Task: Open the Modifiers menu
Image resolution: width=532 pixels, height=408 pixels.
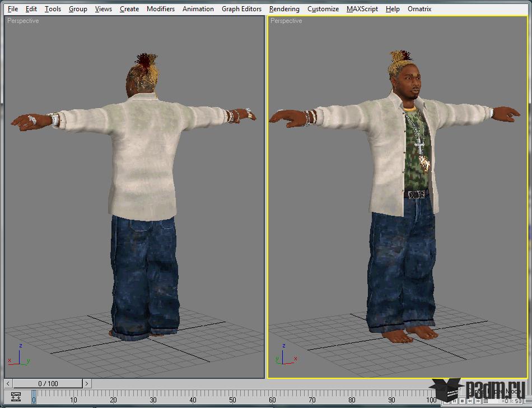Action: pos(161,9)
